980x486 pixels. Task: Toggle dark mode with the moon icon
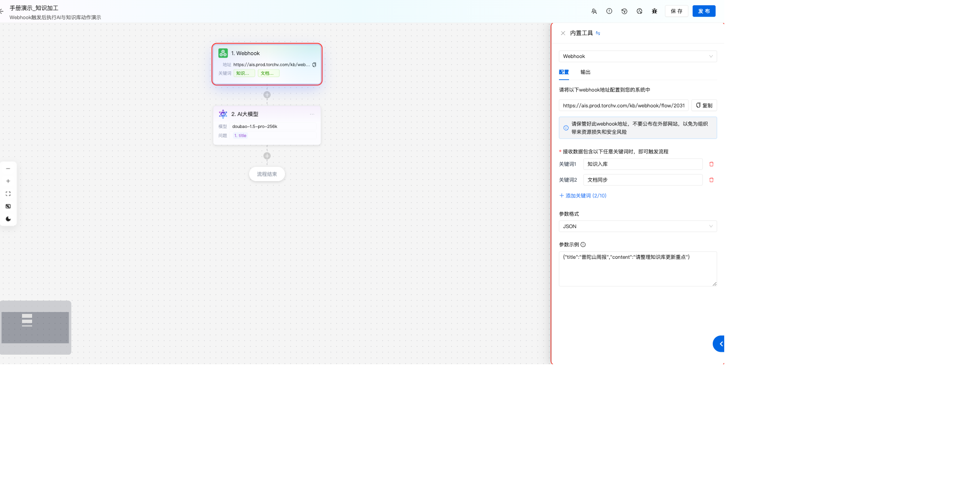click(x=8, y=219)
